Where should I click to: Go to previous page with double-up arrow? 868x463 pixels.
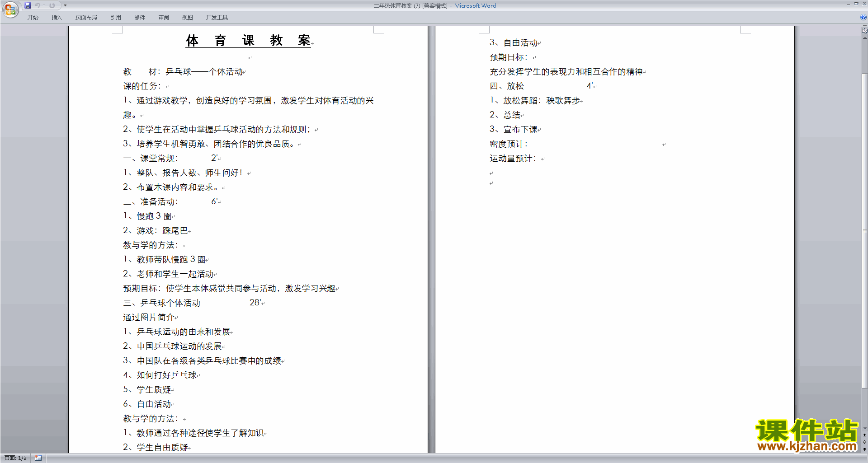coord(864,435)
